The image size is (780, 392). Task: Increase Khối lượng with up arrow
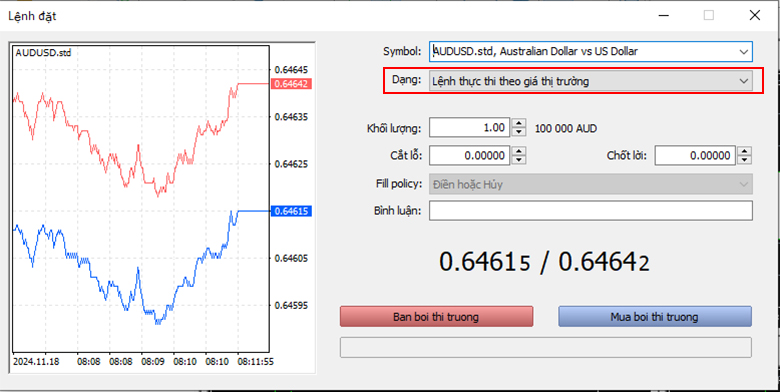[518, 123]
